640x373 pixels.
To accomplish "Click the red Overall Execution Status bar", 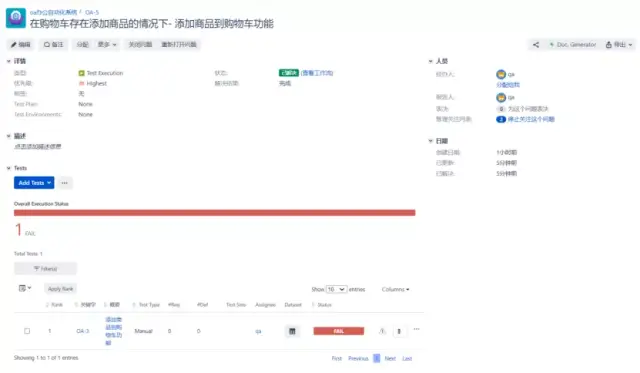I will pos(214,213).
